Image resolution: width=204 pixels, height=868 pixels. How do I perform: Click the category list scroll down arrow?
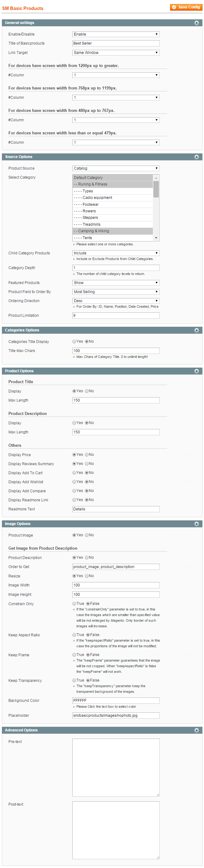click(x=156, y=238)
